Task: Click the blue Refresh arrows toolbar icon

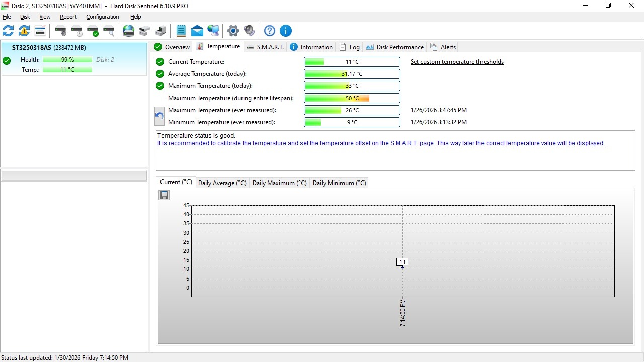Action: point(9,31)
